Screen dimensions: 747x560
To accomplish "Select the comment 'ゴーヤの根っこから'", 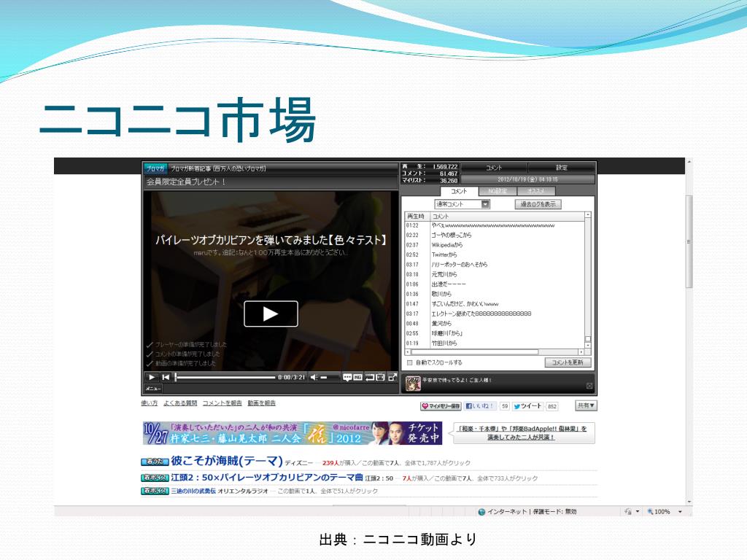I will pyautogui.click(x=451, y=236).
